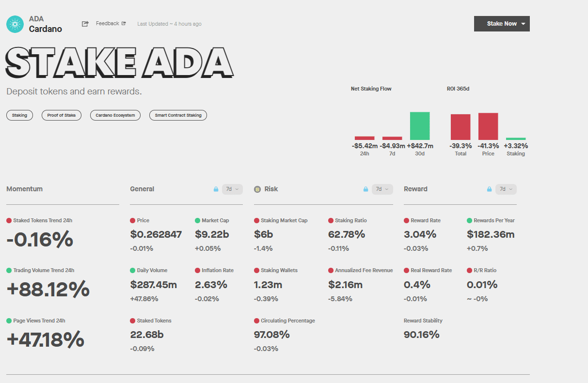Click red indicator dot for Staked Tokens Trend
The width and height of the screenshot is (588, 383).
click(x=9, y=220)
